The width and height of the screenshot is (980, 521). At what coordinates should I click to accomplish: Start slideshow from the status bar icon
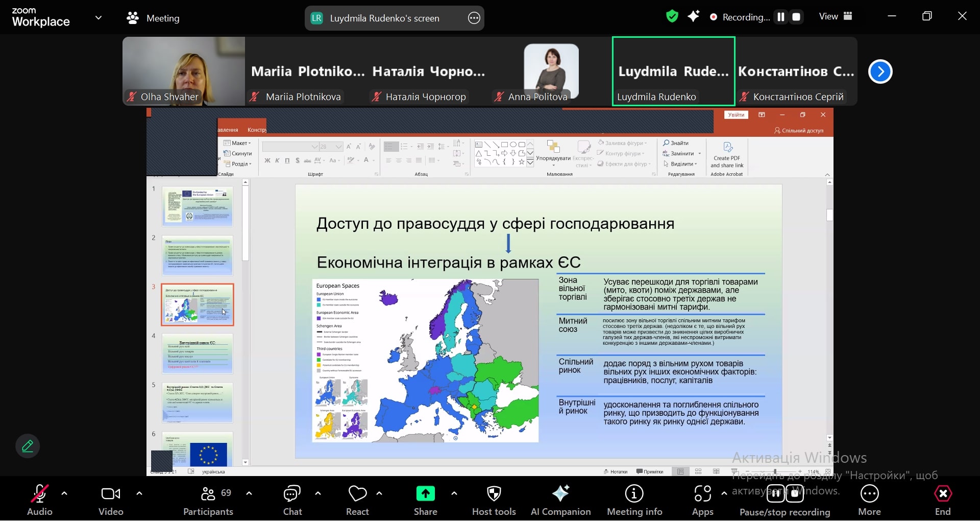point(734,471)
